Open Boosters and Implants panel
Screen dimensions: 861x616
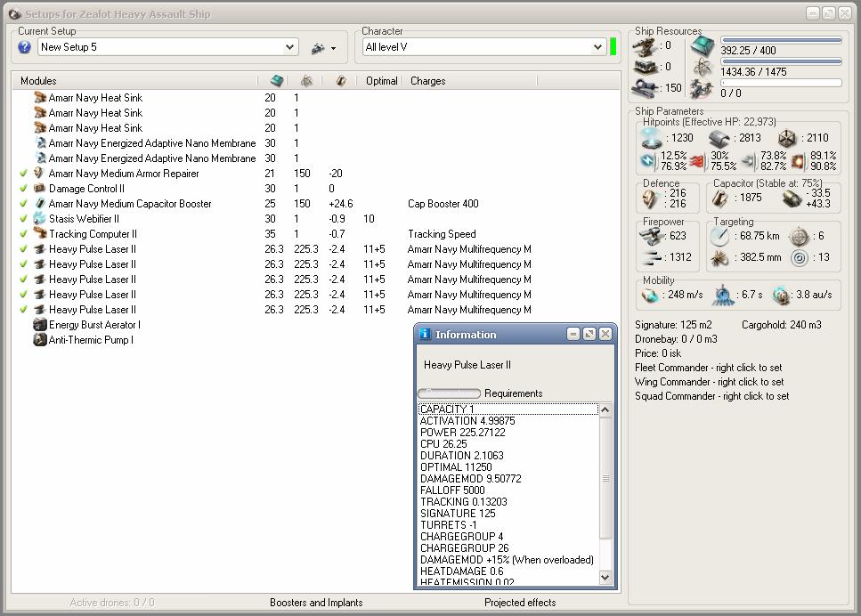click(x=316, y=603)
